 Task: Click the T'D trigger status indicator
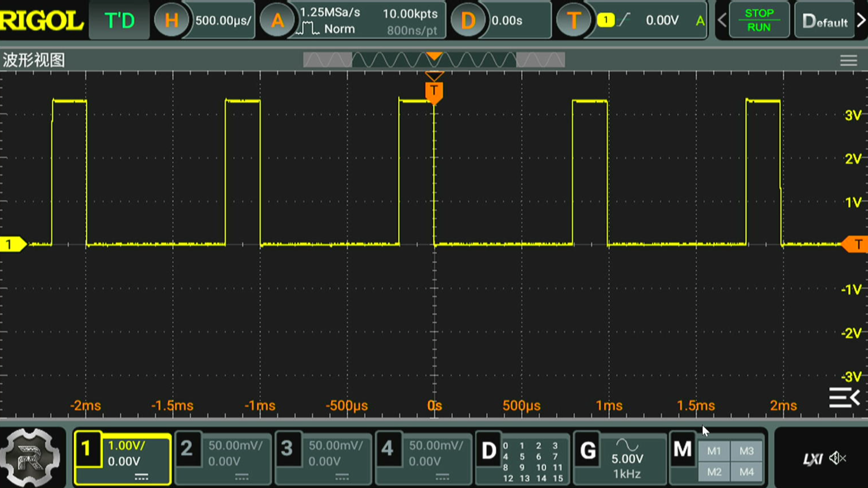(119, 20)
